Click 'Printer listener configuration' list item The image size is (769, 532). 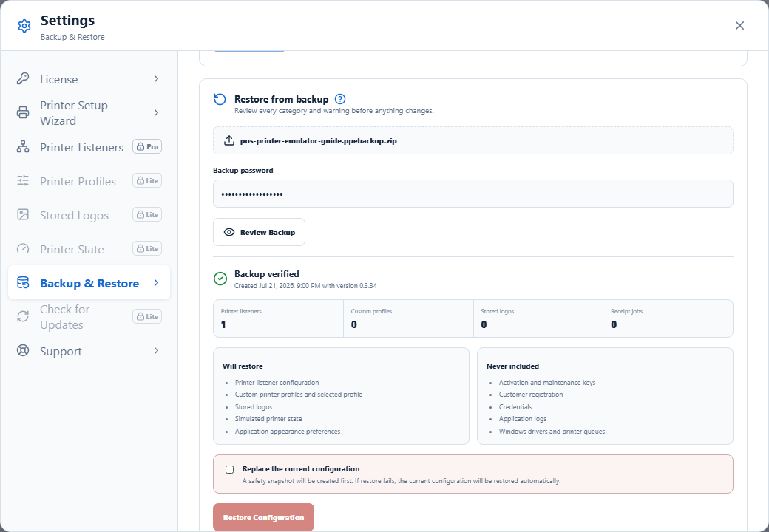coord(277,383)
